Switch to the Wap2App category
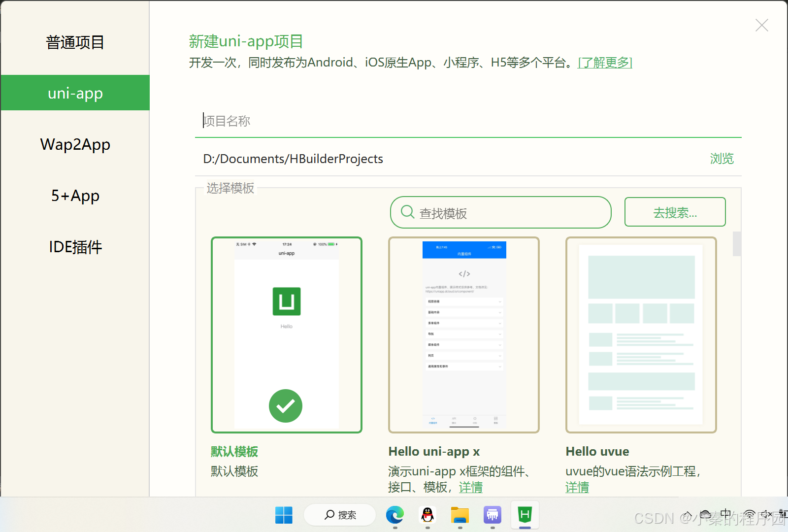This screenshot has width=788, height=532. (x=75, y=144)
